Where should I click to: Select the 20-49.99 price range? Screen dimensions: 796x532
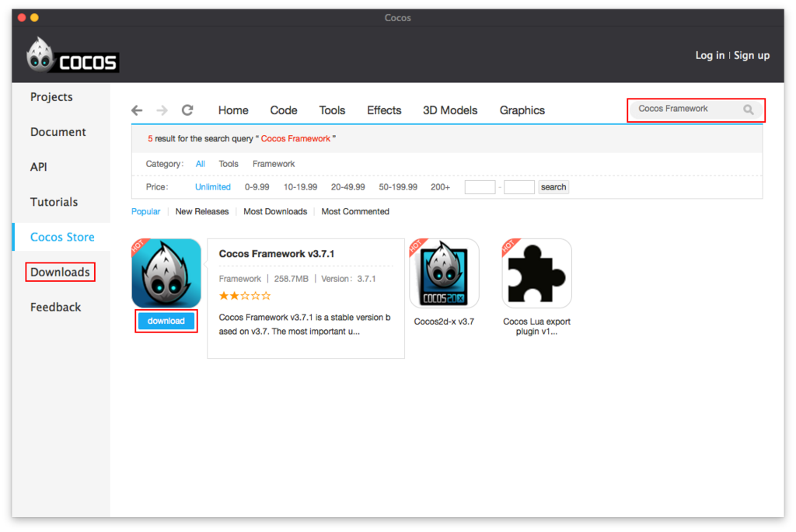coord(347,187)
